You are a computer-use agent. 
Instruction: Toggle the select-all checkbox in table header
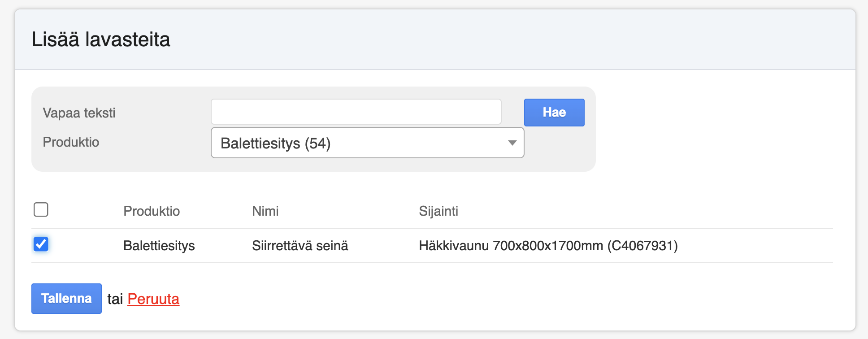coord(41,209)
